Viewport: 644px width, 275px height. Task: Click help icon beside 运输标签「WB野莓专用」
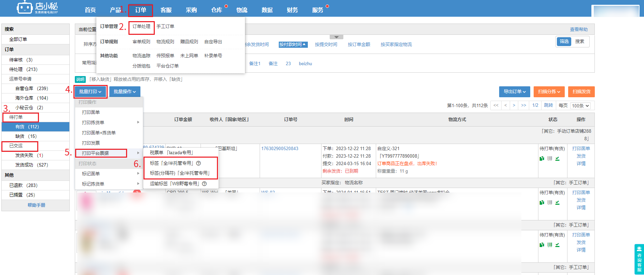[x=204, y=184]
